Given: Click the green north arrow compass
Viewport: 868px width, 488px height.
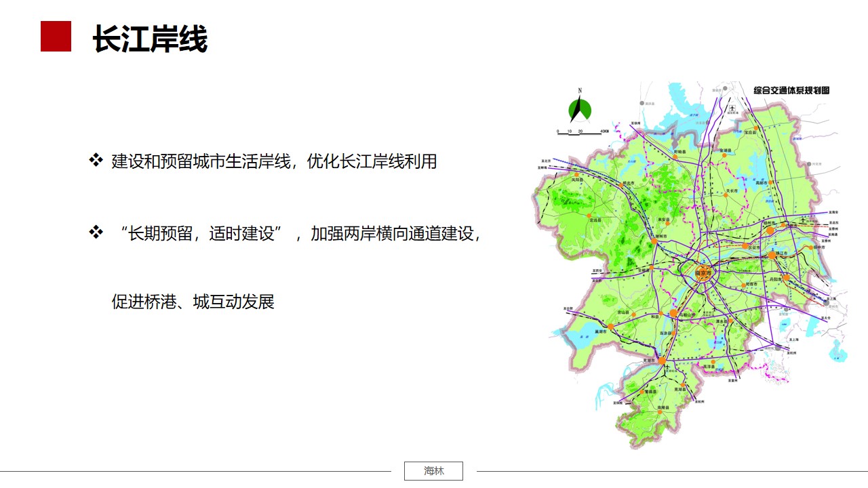Looking at the screenshot, I should (x=580, y=108).
